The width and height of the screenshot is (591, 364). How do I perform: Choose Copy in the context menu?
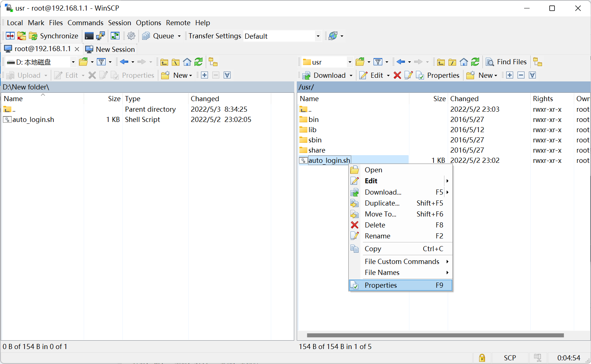point(401,249)
